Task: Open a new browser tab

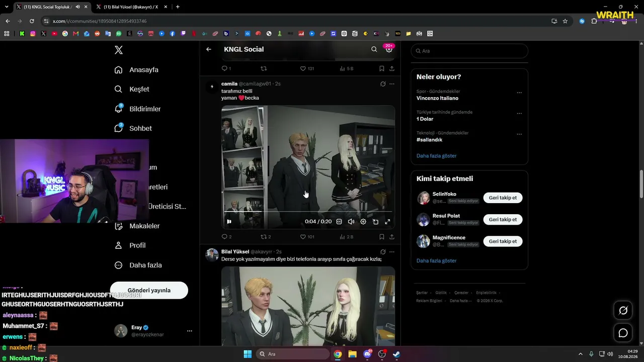Action: pyautogui.click(x=178, y=7)
